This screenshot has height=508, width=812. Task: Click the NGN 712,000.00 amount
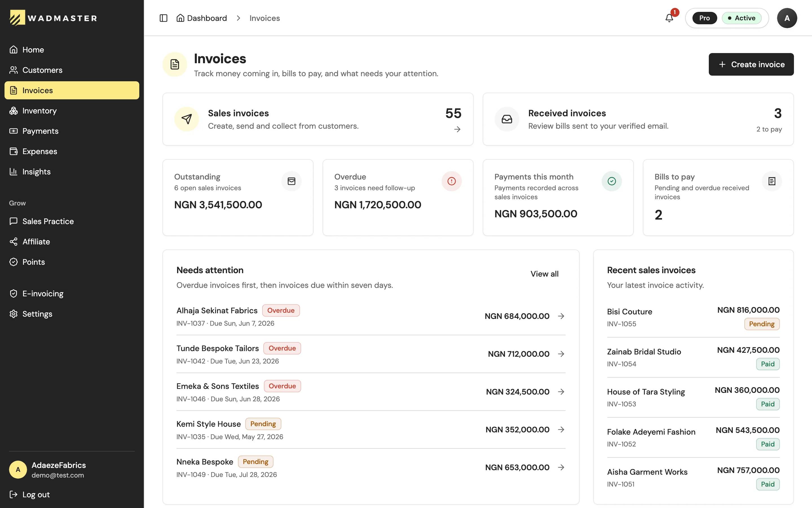518,354
